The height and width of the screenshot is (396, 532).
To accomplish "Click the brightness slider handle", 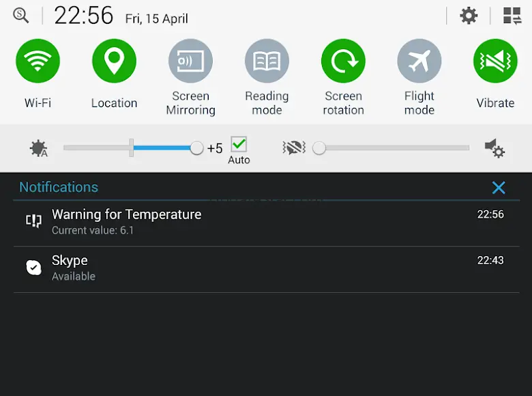I will point(196,148).
